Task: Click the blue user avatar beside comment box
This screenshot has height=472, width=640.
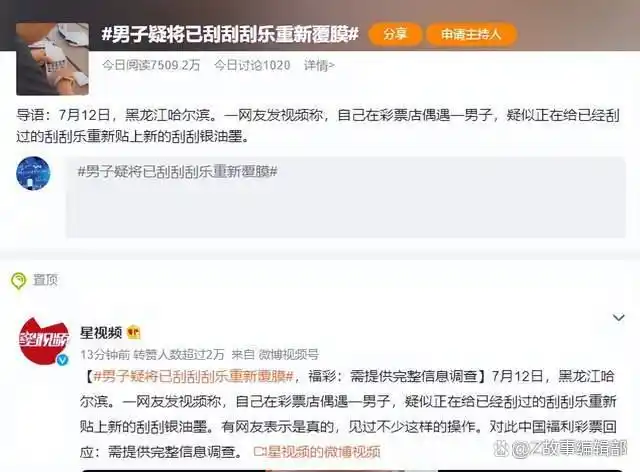Action: click(x=33, y=173)
